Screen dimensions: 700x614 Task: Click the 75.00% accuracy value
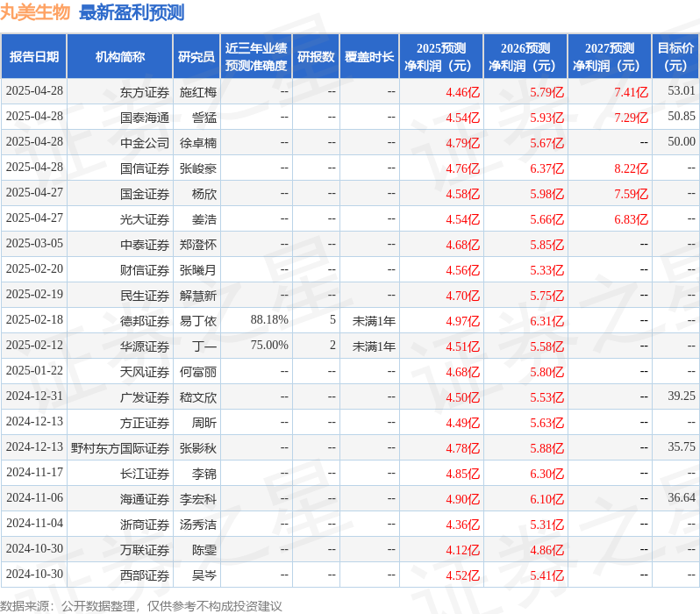[x=269, y=346]
